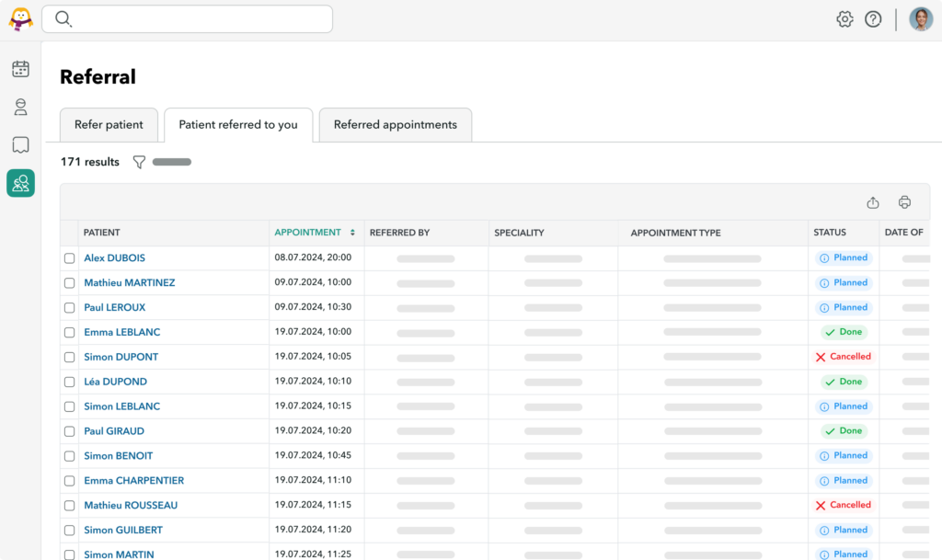Open patient Simon LEBLANC link
This screenshot has height=560, width=942.
click(122, 406)
